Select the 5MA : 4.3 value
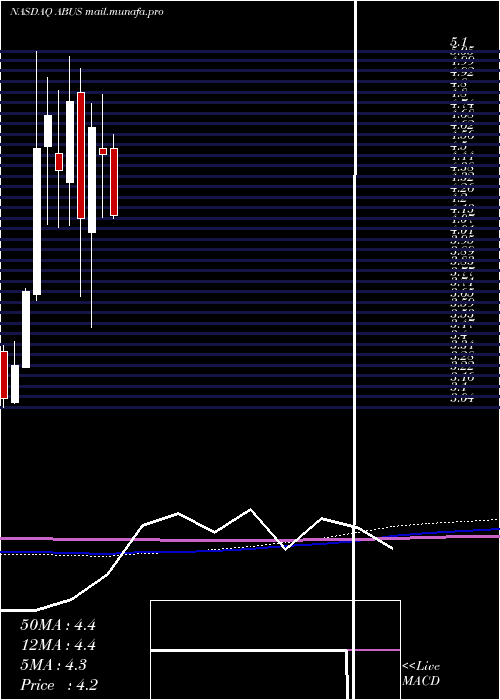The height and width of the screenshot is (700, 500). pos(54,665)
